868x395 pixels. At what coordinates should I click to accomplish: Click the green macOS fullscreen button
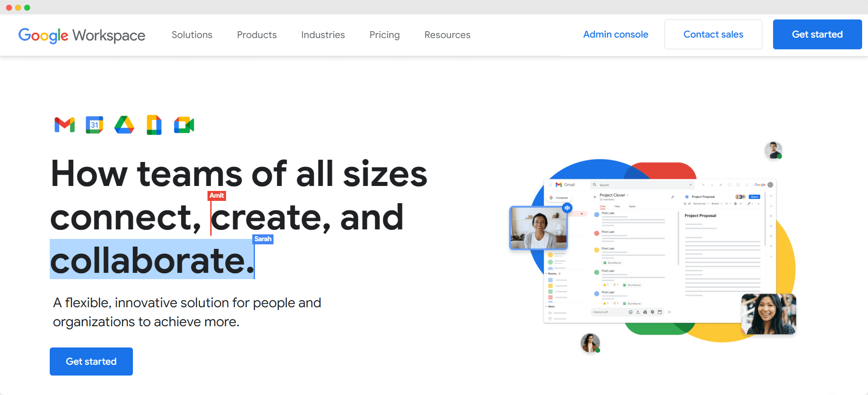click(x=27, y=8)
